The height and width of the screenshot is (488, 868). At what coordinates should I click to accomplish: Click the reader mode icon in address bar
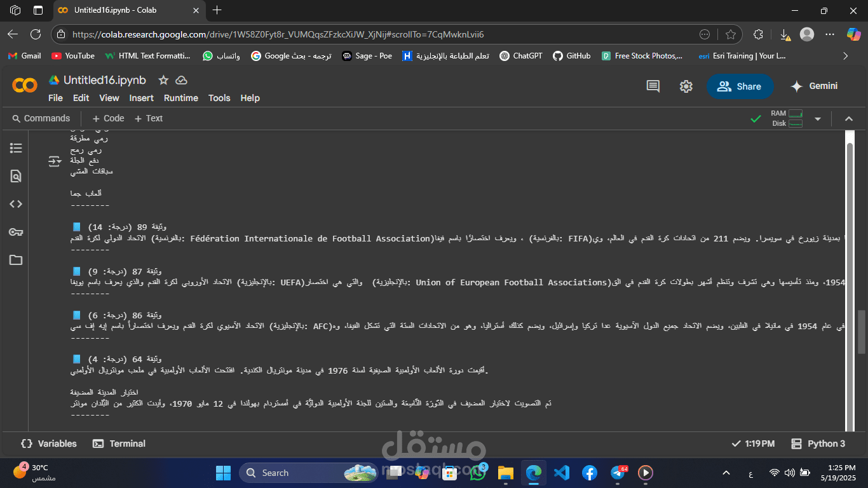(705, 34)
